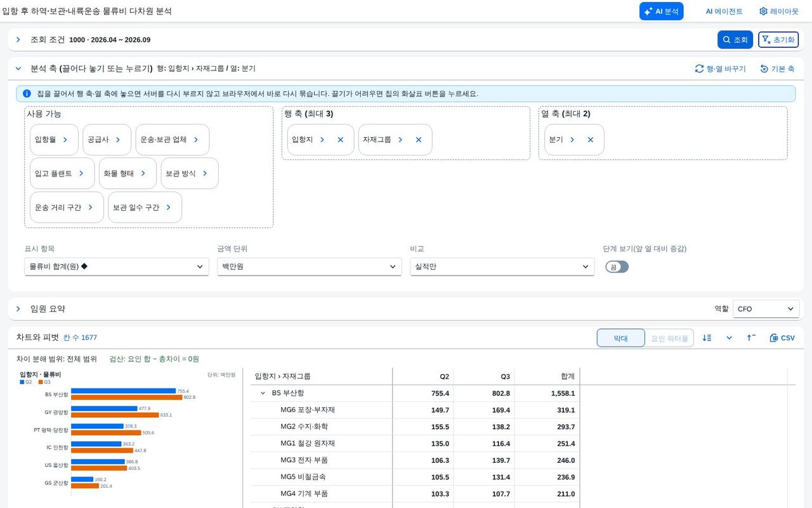Collapse the BS 부산항 row group
Viewport: 812px width, 508px height.
(x=263, y=393)
